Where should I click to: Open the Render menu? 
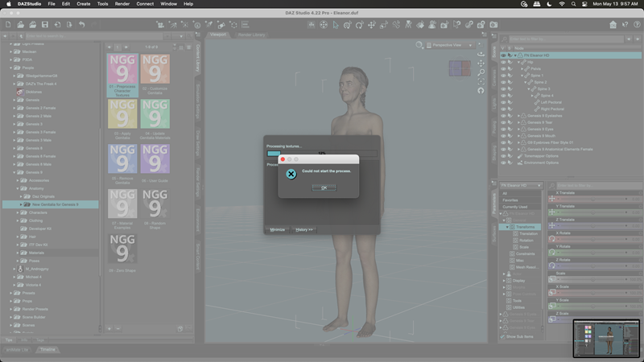(x=122, y=4)
